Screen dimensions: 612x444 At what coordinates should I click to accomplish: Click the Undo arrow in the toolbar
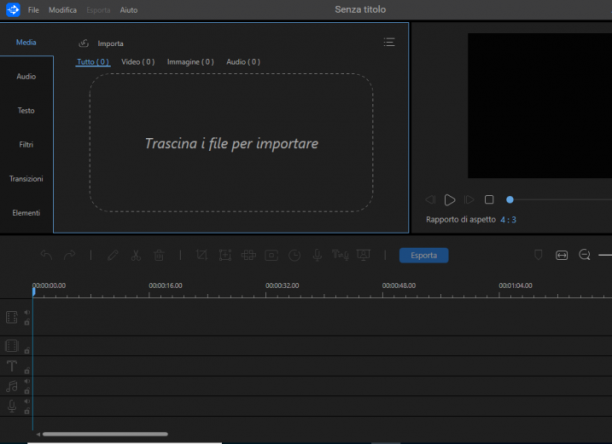point(46,255)
